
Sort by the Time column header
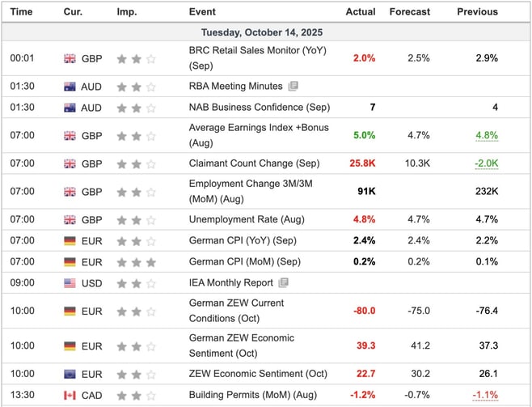[x=22, y=12]
